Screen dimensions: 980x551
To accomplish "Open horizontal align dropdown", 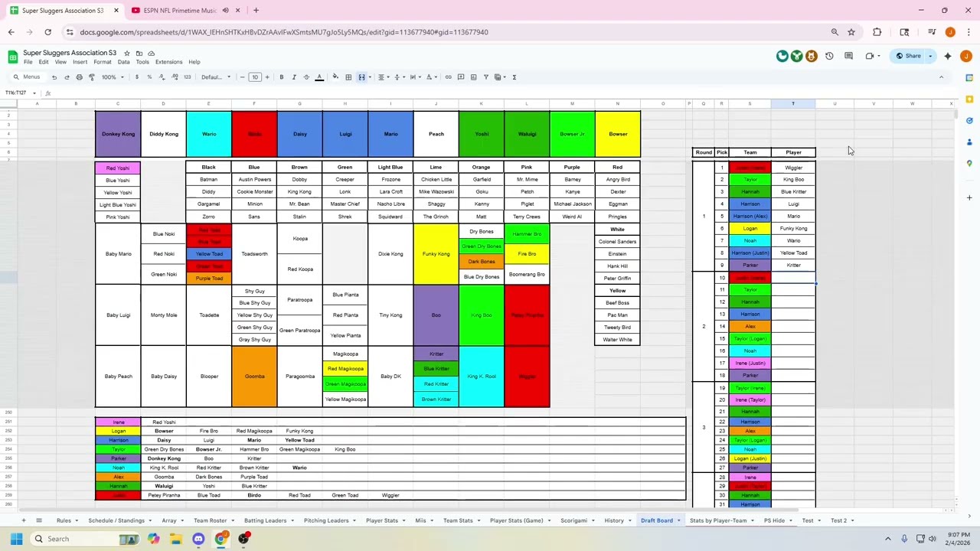I will point(383,77).
